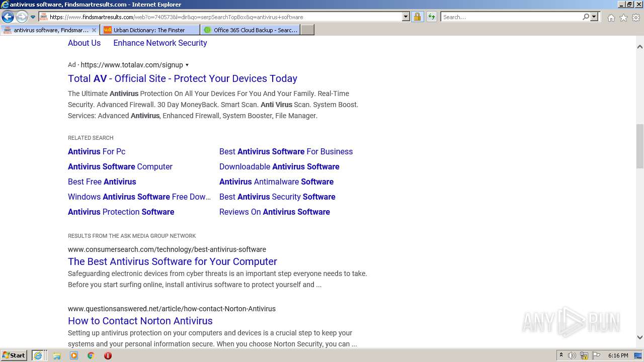This screenshot has width=644, height=362.
Task: Click the search magnifier icon
Action: [x=586, y=17]
